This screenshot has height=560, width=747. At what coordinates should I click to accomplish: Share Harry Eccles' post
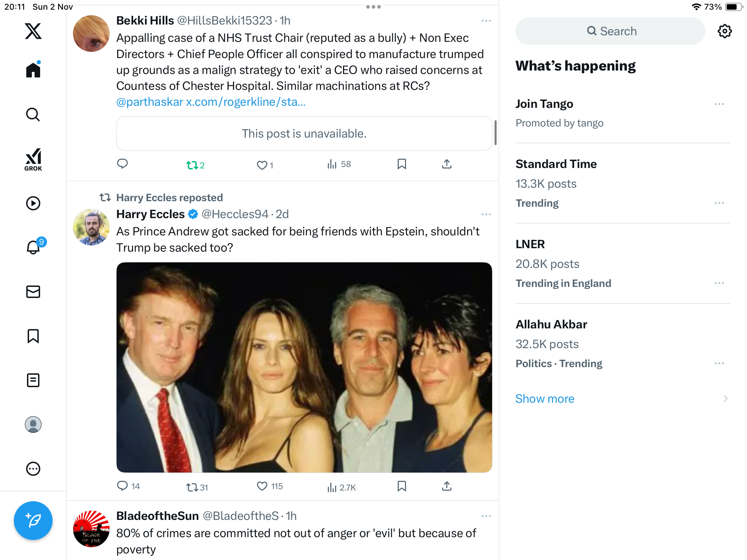(x=446, y=486)
